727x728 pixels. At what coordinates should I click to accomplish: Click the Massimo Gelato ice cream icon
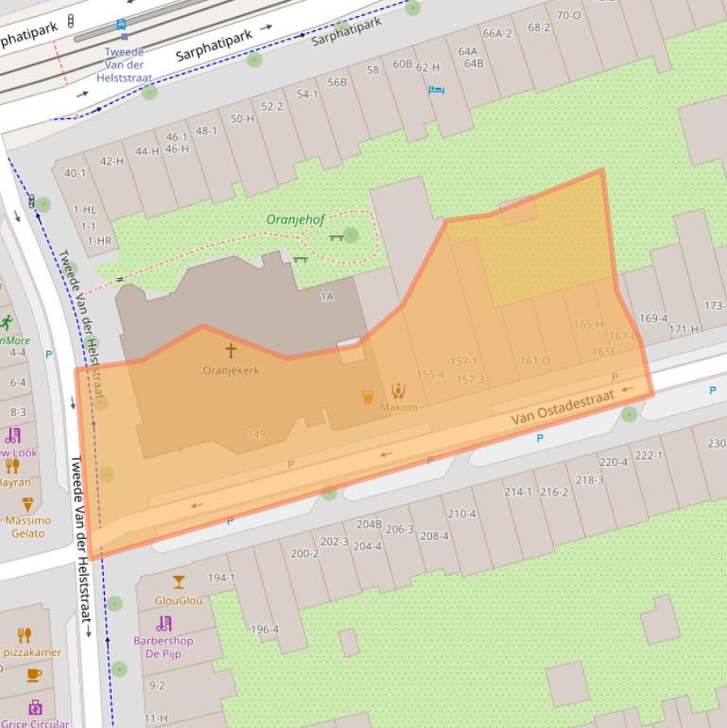pyautogui.click(x=27, y=503)
